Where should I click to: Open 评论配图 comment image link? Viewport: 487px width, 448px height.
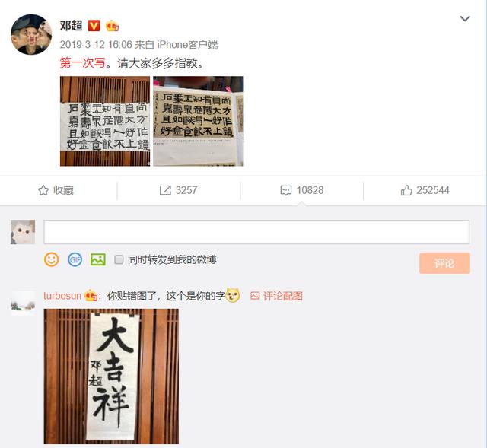coord(276,296)
